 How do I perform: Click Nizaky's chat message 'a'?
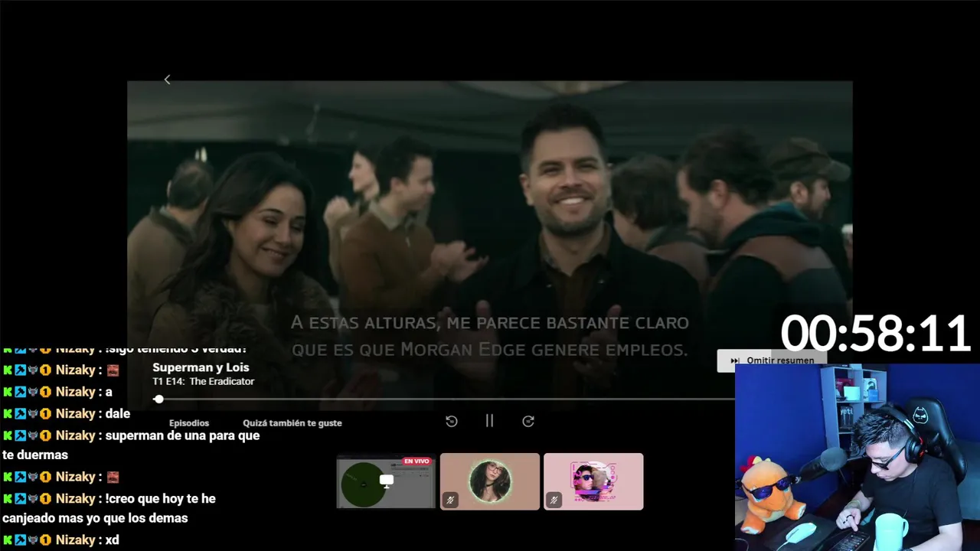click(109, 392)
